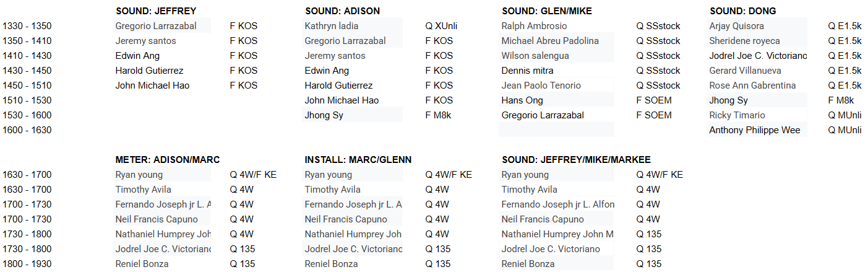Select the Anthony Philippe Wee cell
This screenshot has width=868, height=272.
[754, 130]
